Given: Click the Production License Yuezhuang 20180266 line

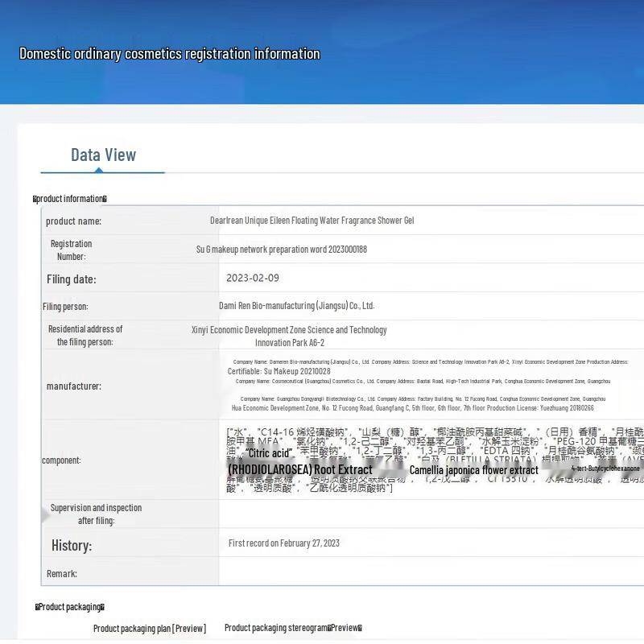Looking at the screenshot, I should coord(412,409).
